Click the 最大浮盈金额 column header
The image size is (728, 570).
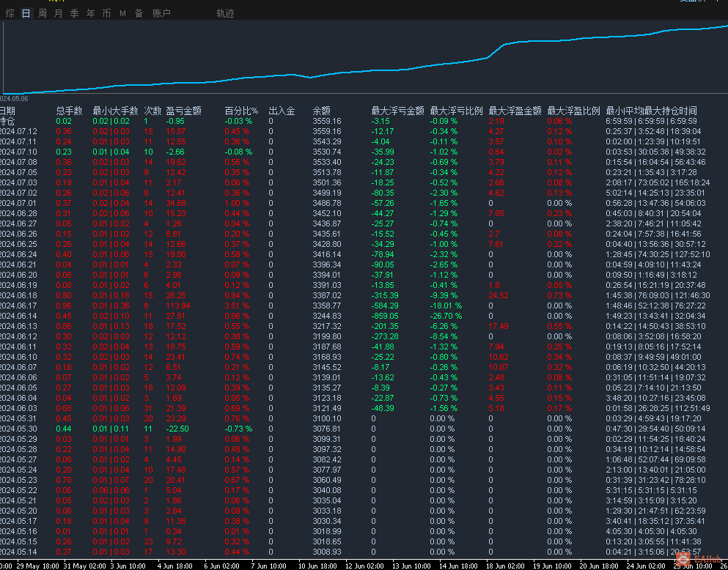[x=515, y=111]
